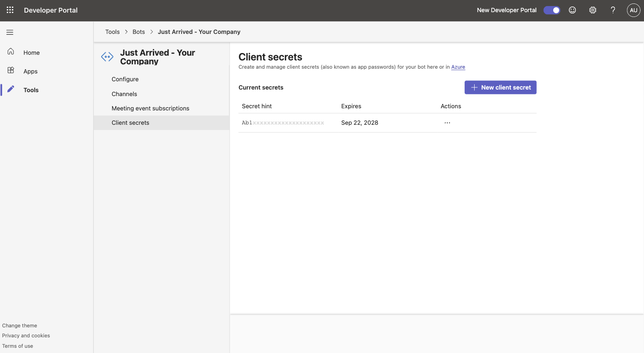This screenshot has width=644, height=353.
Task: Click the Change theme link
Action: [20, 326]
